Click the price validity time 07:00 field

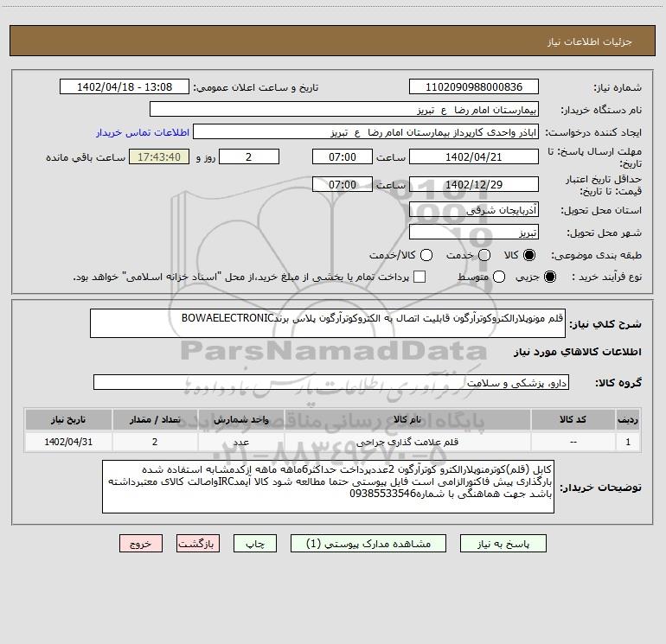point(343,184)
